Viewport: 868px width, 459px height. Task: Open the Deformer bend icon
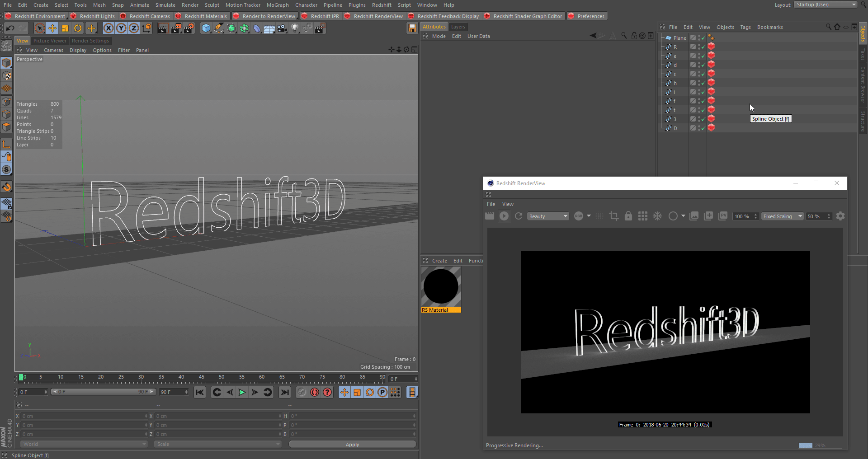[x=257, y=28]
